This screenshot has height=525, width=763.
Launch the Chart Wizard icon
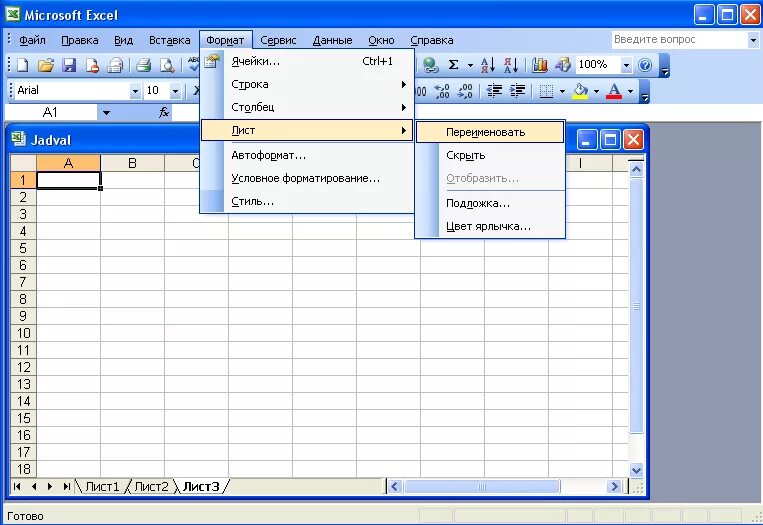coord(539,65)
